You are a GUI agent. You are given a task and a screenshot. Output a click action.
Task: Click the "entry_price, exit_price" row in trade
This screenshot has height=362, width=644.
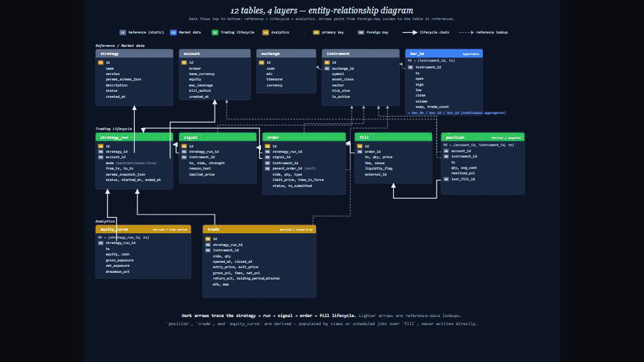pos(235,267)
